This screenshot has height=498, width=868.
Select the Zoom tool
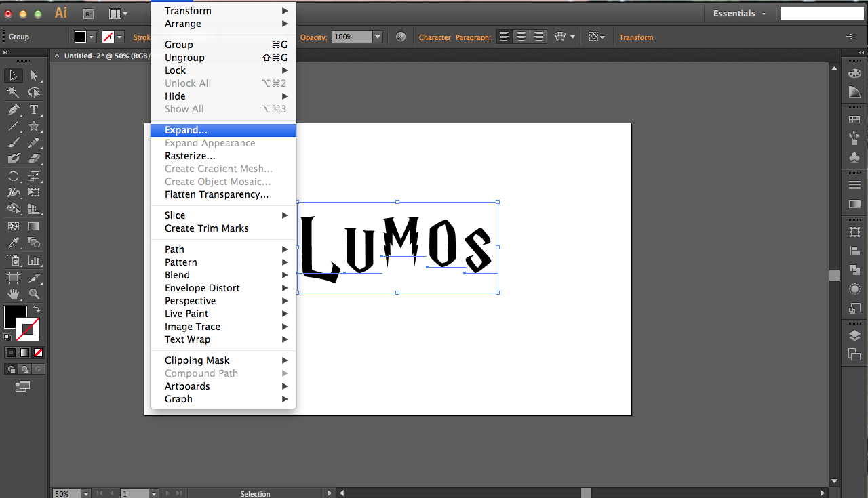click(34, 294)
